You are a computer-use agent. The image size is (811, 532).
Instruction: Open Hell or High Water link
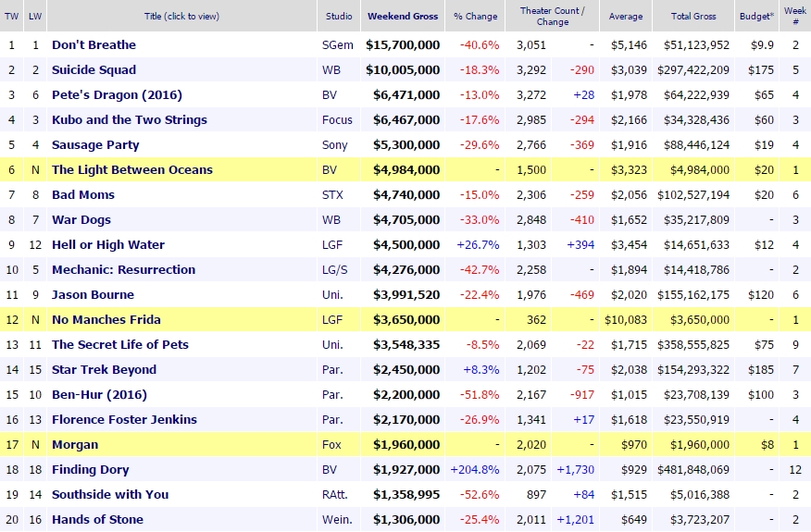click(108, 244)
